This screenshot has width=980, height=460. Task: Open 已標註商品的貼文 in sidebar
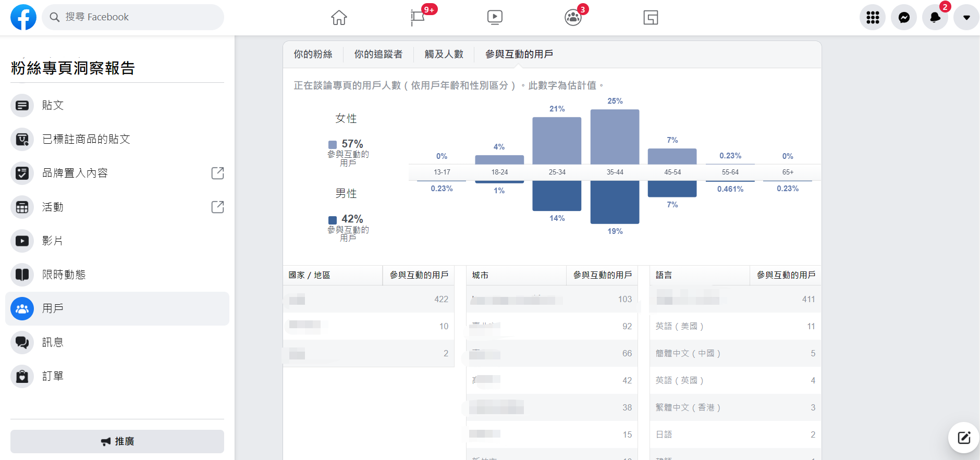pos(117,139)
